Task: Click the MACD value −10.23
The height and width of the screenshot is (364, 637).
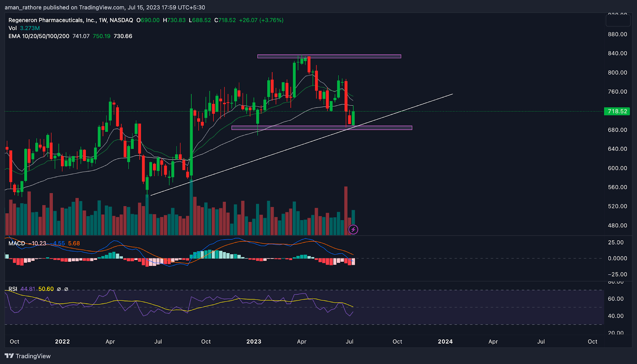Action: (x=37, y=243)
